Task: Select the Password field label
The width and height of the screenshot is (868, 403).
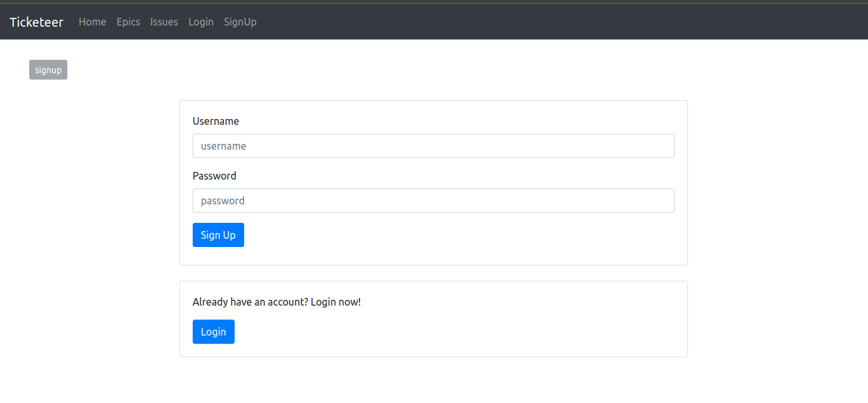Action: point(214,176)
